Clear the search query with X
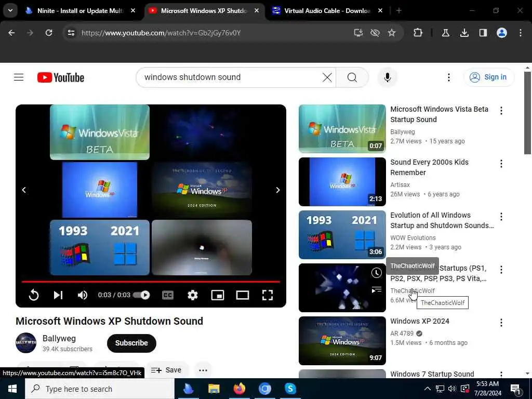Screen dimensions: 532x399 point(327,77)
